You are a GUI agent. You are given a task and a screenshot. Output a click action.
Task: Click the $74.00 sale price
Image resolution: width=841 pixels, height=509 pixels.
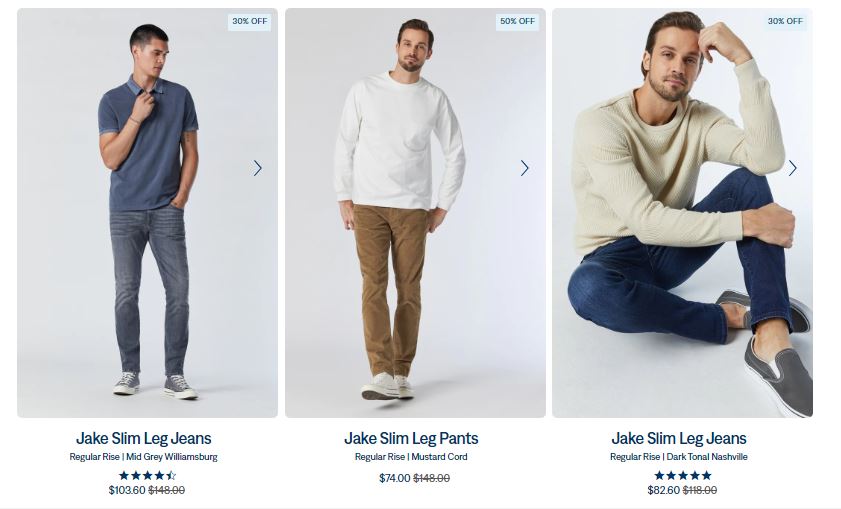click(394, 478)
